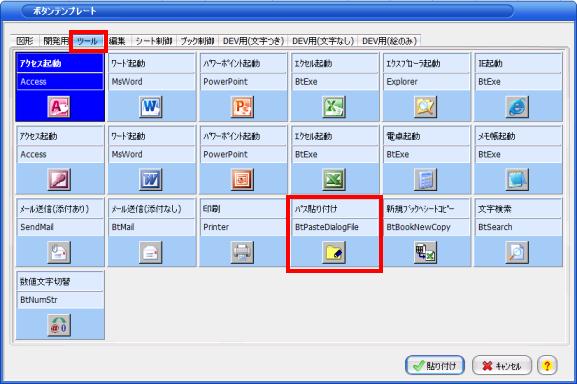
Task: Select the Access launch icon in first row
Action: point(59,107)
